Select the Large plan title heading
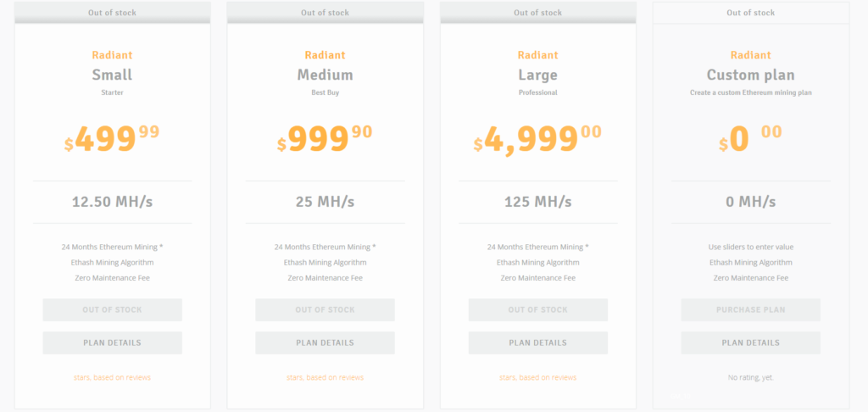Screen dimensions: 868x412 click(538, 75)
